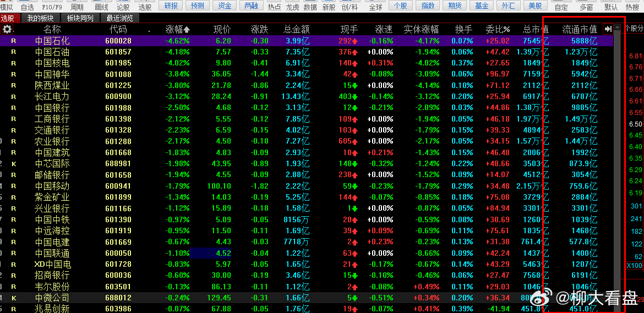Select the 画线 drawing tool
The width and height of the screenshot is (644, 313).
click(101, 7)
